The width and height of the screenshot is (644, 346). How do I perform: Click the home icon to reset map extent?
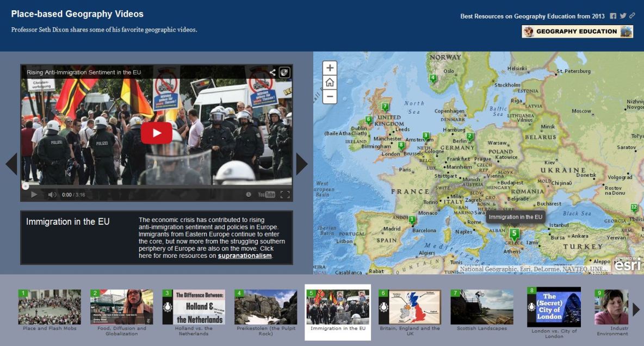tap(330, 82)
